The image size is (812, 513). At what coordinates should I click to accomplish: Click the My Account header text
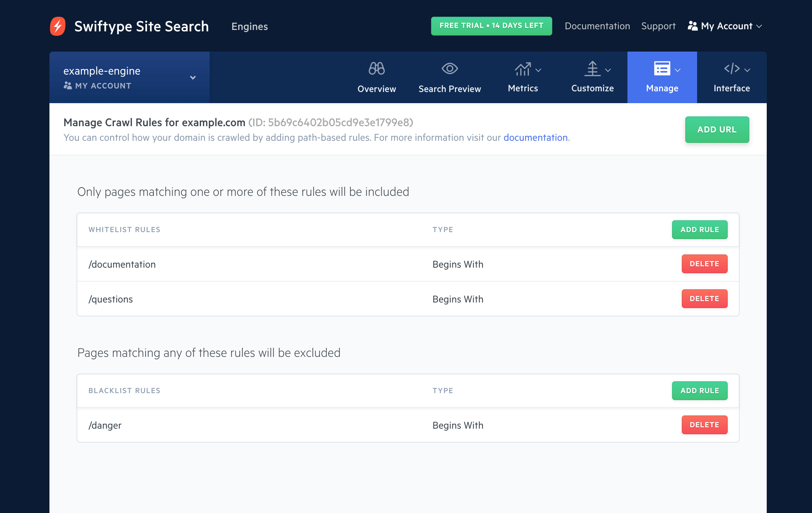727,26
